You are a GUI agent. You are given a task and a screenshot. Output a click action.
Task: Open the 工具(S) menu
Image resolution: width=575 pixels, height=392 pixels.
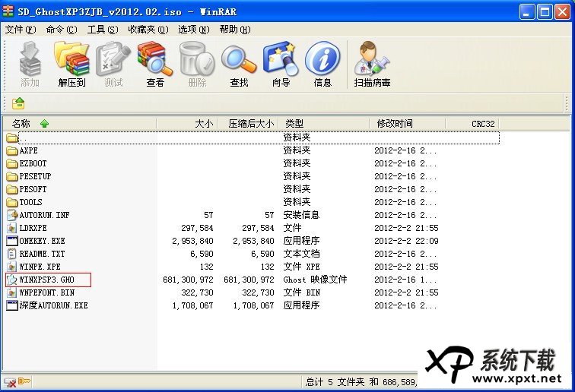coord(103,30)
